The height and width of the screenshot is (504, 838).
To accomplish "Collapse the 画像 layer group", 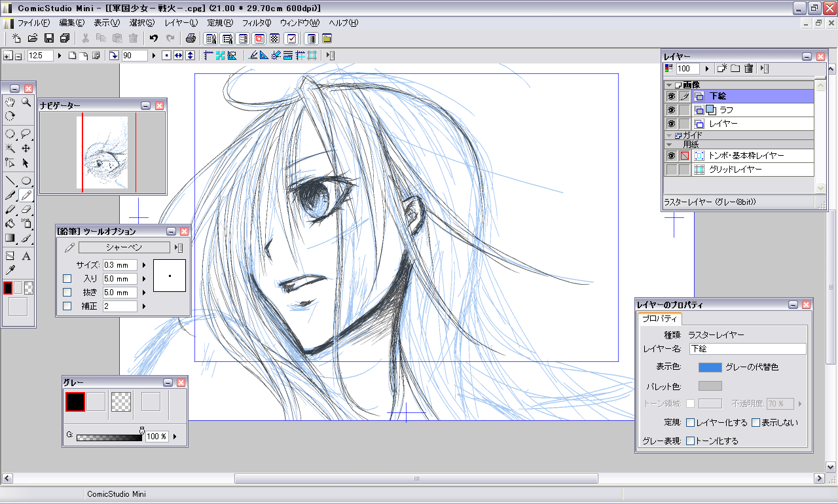I will pyautogui.click(x=669, y=85).
